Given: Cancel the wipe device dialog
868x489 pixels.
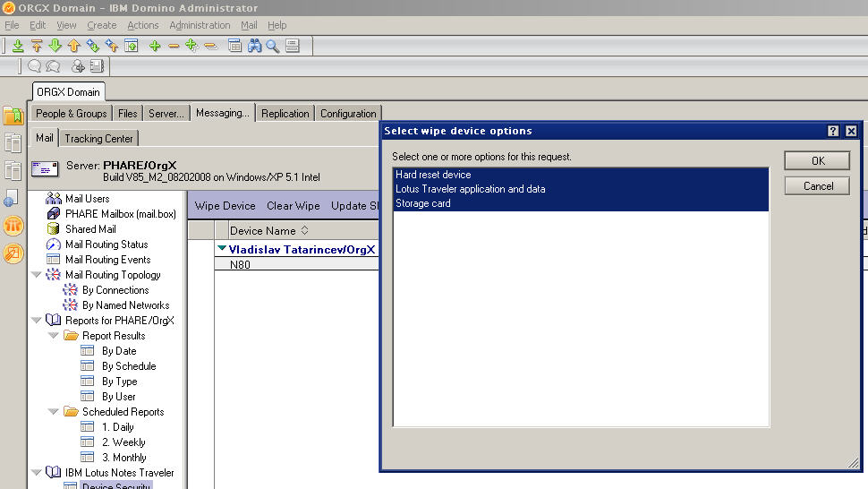Looking at the screenshot, I should (817, 186).
